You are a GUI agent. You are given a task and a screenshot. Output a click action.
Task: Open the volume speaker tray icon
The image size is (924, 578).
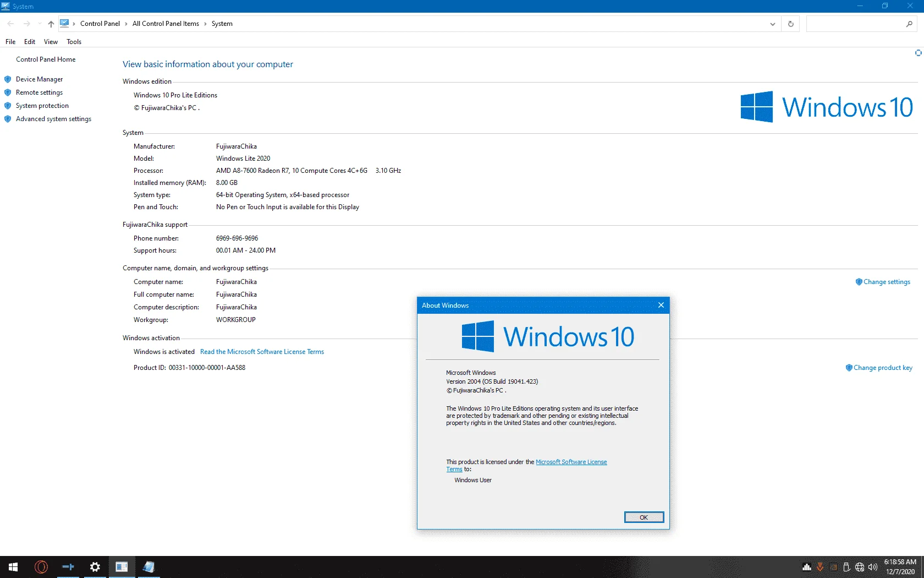(x=873, y=567)
